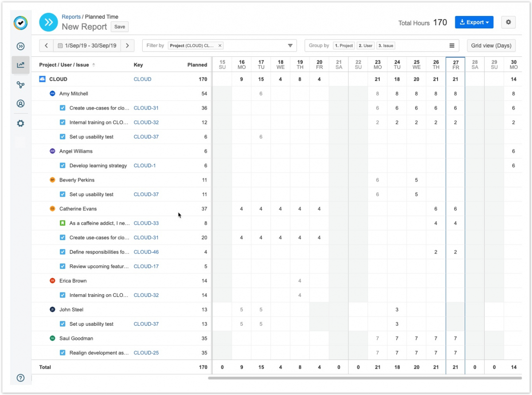Go to previous date period arrow

[x=46, y=46]
